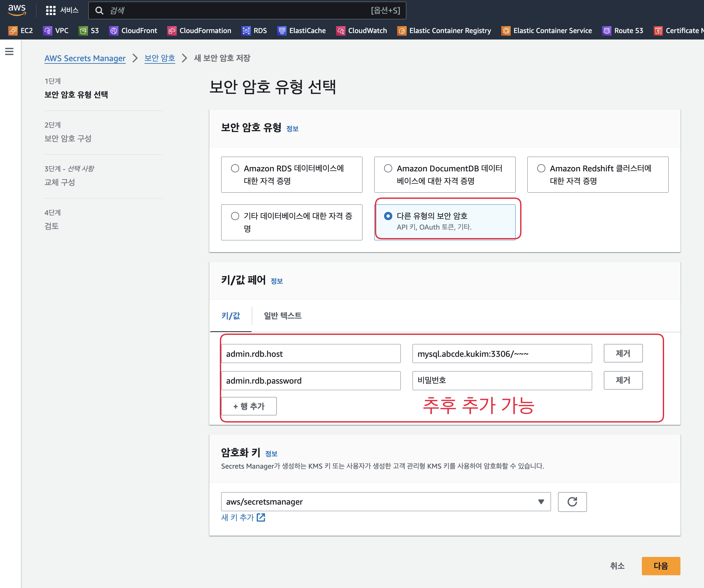Viewport: 704px width, 588px height.
Task: Switch to the 일반 텍스트 tab
Action: click(x=282, y=316)
